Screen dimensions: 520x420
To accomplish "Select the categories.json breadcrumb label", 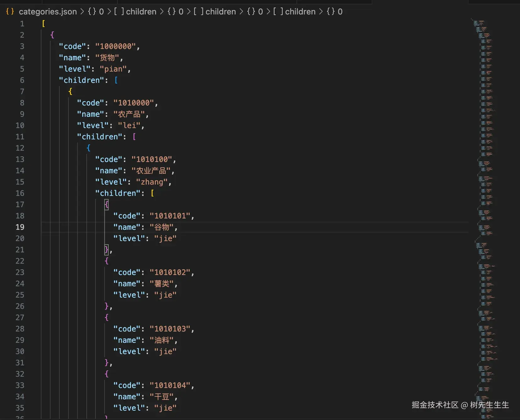I will tap(48, 12).
